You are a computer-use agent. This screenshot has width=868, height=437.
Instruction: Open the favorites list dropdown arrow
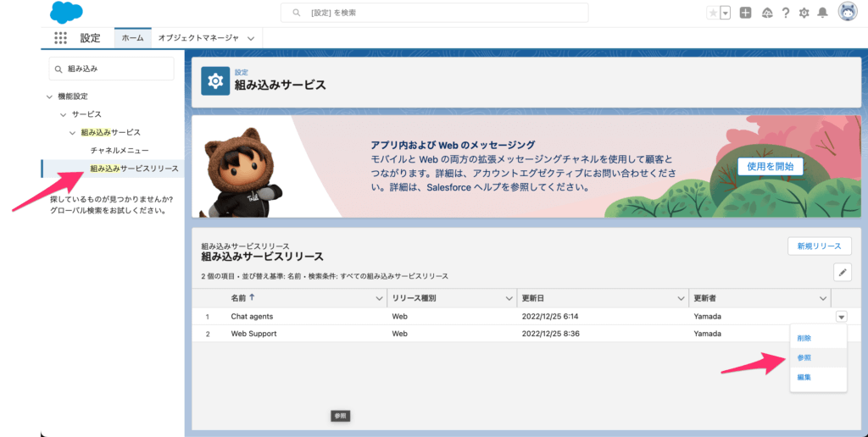(x=726, y=13)
